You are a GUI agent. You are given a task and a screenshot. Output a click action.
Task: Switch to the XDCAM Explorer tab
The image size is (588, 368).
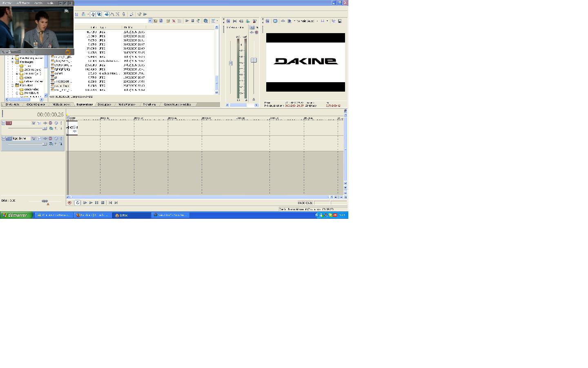click(x=36, y=105)
